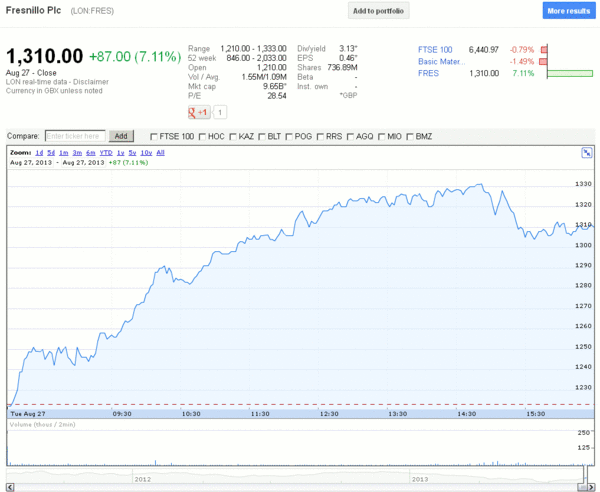Click the Volume (thous / 2min) label

click(x=42, y=425)
